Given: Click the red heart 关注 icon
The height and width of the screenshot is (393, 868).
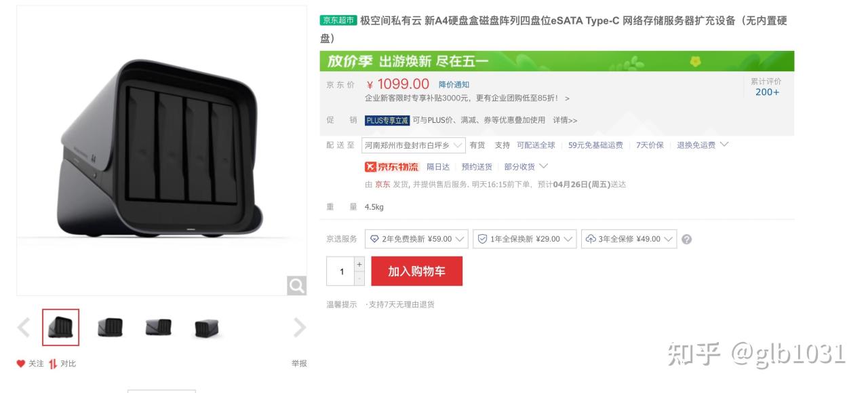Looking at the screenshot, I should click(21, 364).
